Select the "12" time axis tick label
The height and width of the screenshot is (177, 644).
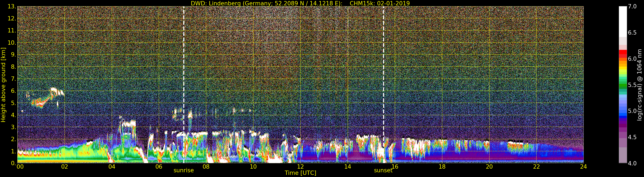coord(300,167)
